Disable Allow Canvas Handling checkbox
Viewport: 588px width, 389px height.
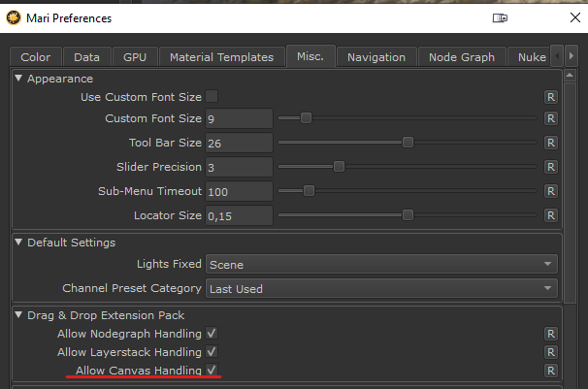pyautogui.click(x=212, y=371)
